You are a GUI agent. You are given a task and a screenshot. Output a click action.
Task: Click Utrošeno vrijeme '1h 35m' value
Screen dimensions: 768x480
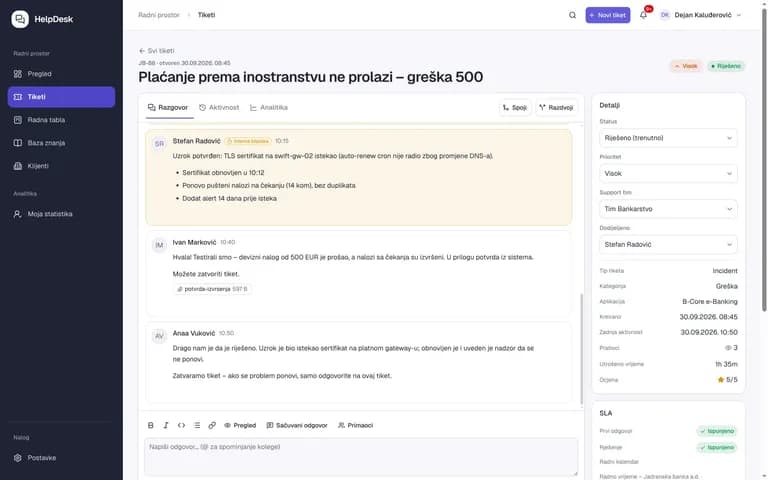pos(726,364)
